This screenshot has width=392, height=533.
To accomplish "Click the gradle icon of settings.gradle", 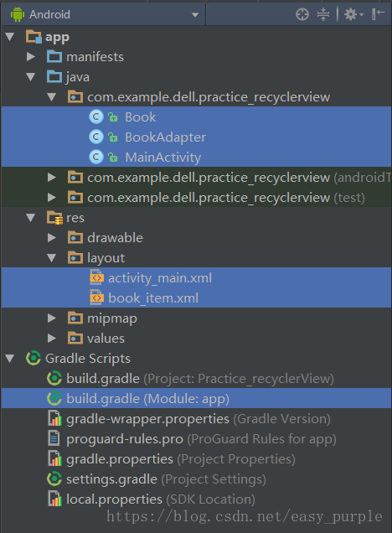I will (54, 479).
